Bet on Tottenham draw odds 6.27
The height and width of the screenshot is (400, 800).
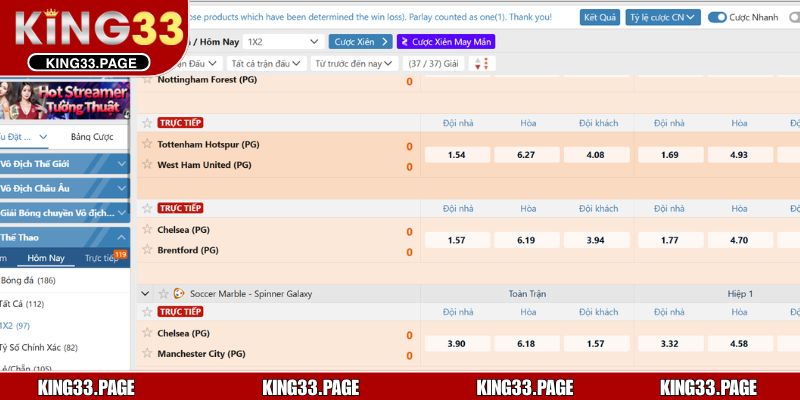pyautogui.click(x=527, y=155)
